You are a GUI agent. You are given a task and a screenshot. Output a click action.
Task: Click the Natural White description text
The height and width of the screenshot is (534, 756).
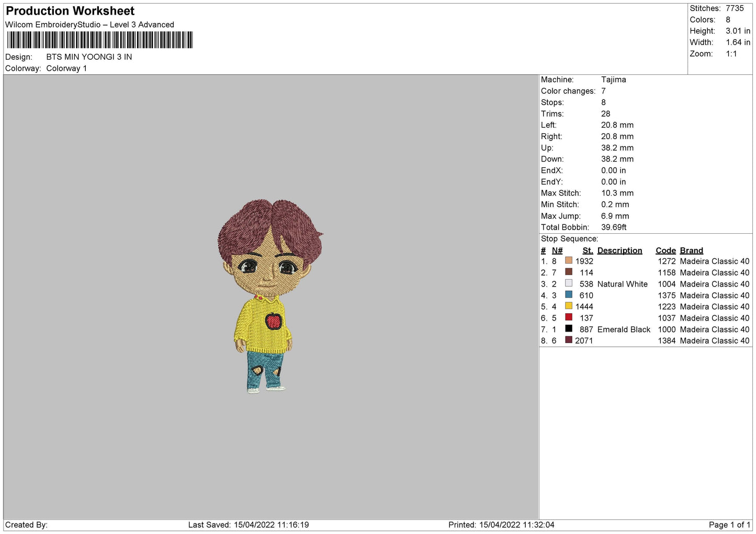pyautogui.click(x=622, y=284)
